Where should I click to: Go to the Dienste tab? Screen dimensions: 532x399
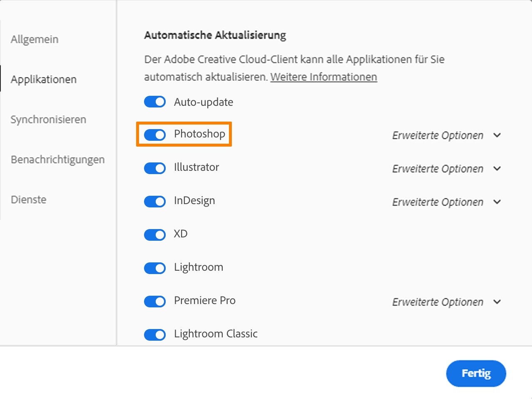(x=28, y=199)
